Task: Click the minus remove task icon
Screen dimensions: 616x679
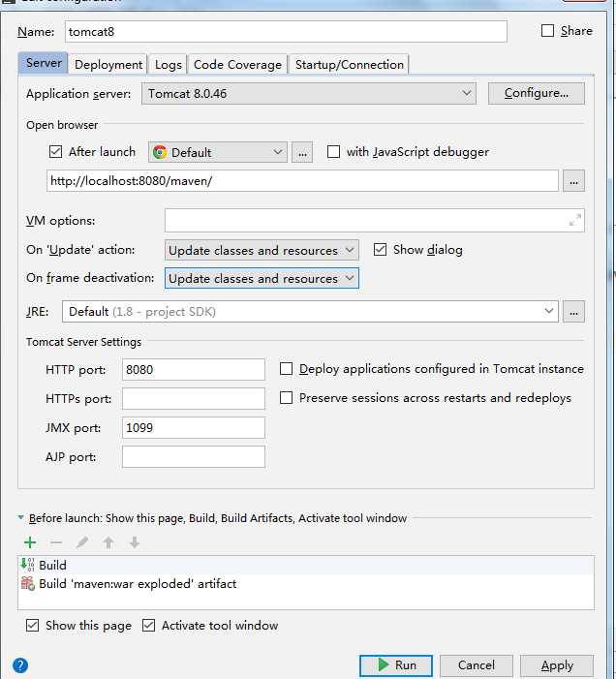Action: [56, 542]
